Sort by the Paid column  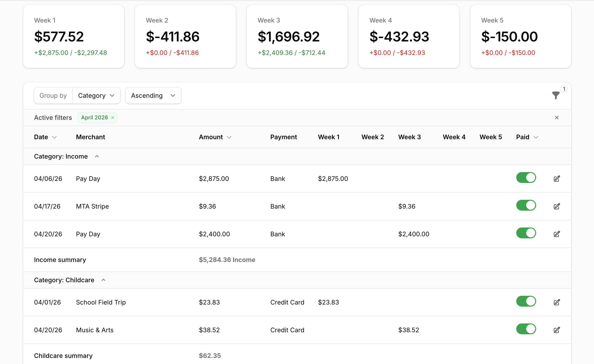[x=527, y=137]
